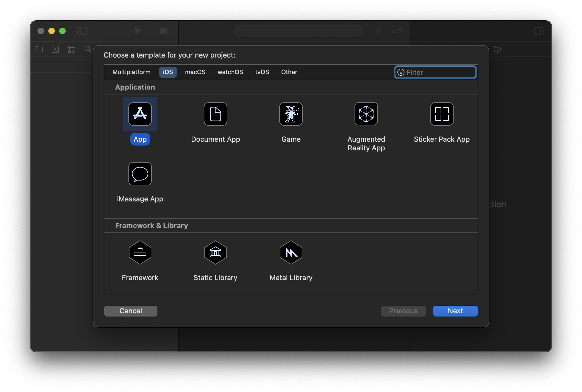Click the Previous button

point(403,311)
